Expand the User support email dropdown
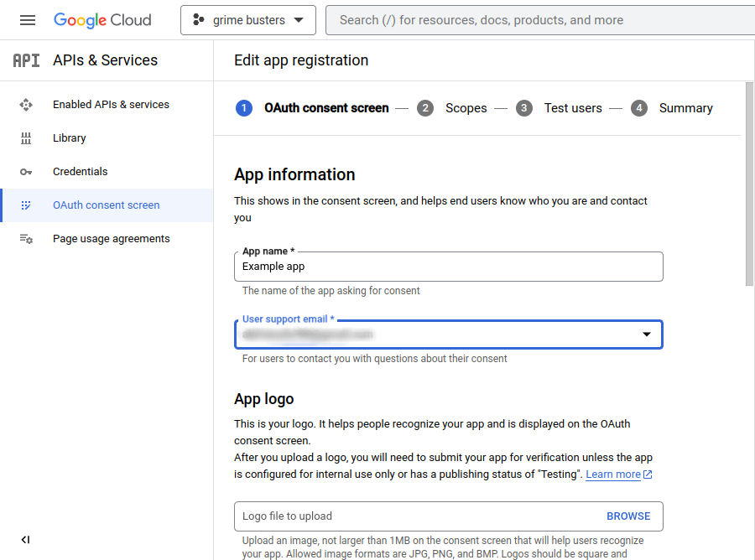 click(x=449, y=334)
